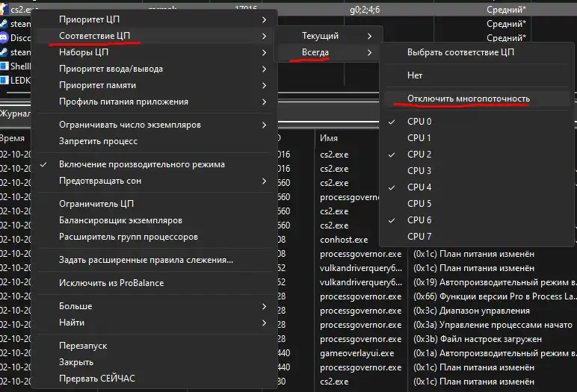
Task: Uncheck CPU 6 affinity
Action: coord(419,220)
